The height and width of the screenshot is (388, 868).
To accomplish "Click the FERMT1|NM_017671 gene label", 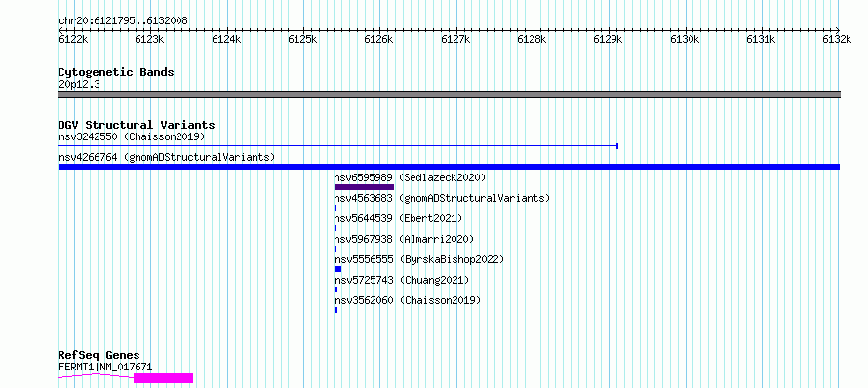I will (105, 367).
